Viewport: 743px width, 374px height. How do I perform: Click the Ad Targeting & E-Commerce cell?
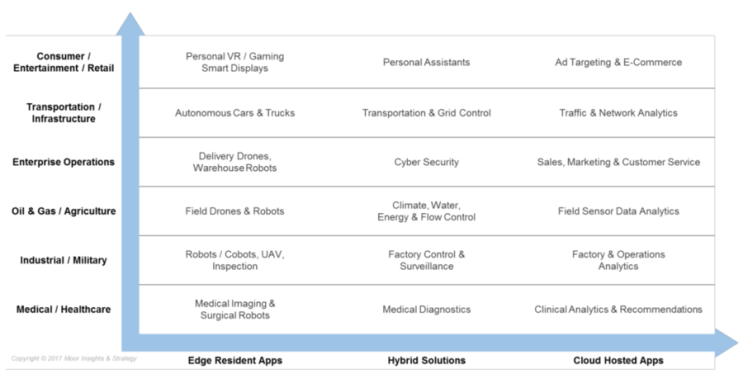pyautogui.click(x=618, y=62)
